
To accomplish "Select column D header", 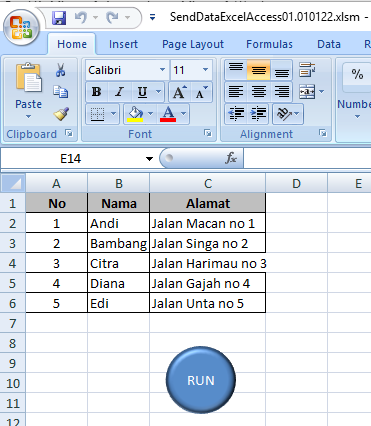I will point(296,183).
